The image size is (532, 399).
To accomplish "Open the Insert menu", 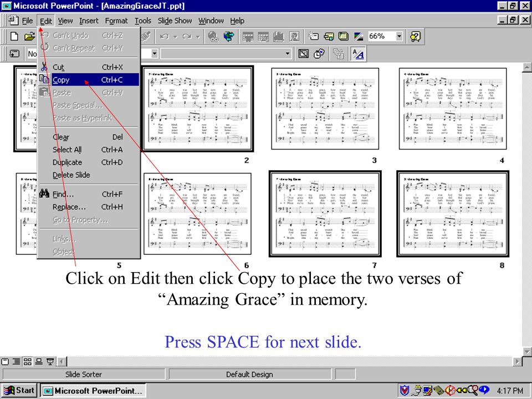I will 89,21.
